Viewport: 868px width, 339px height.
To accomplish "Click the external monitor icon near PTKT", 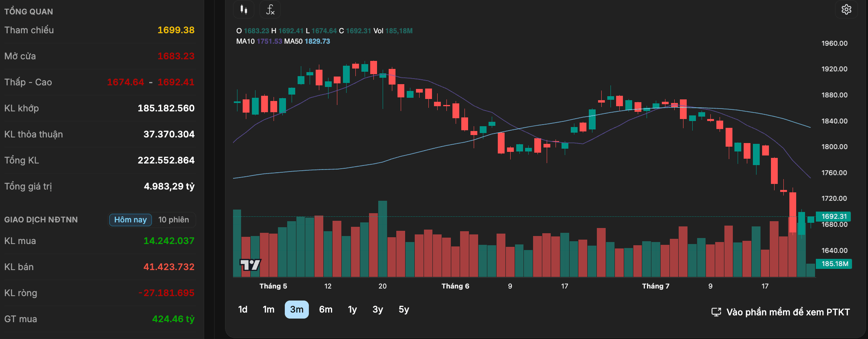I will tap(716, 312).
